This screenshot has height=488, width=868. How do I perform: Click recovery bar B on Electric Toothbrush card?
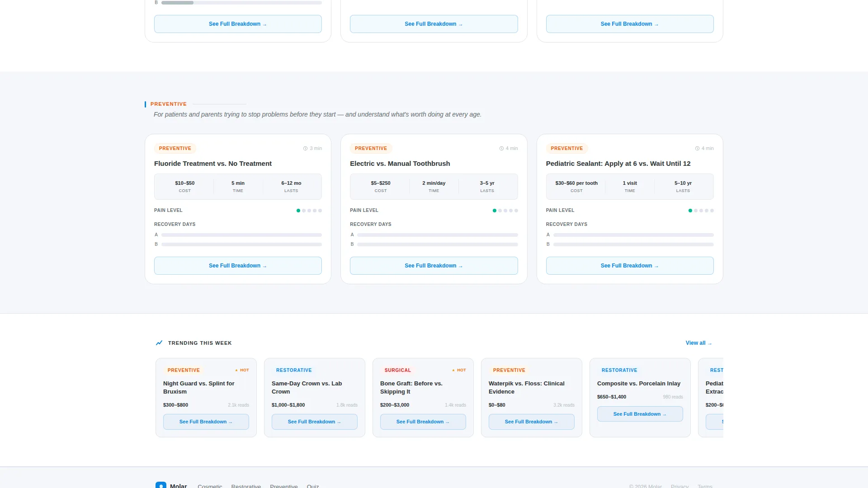pyautogui.click(x=438, y=244)
